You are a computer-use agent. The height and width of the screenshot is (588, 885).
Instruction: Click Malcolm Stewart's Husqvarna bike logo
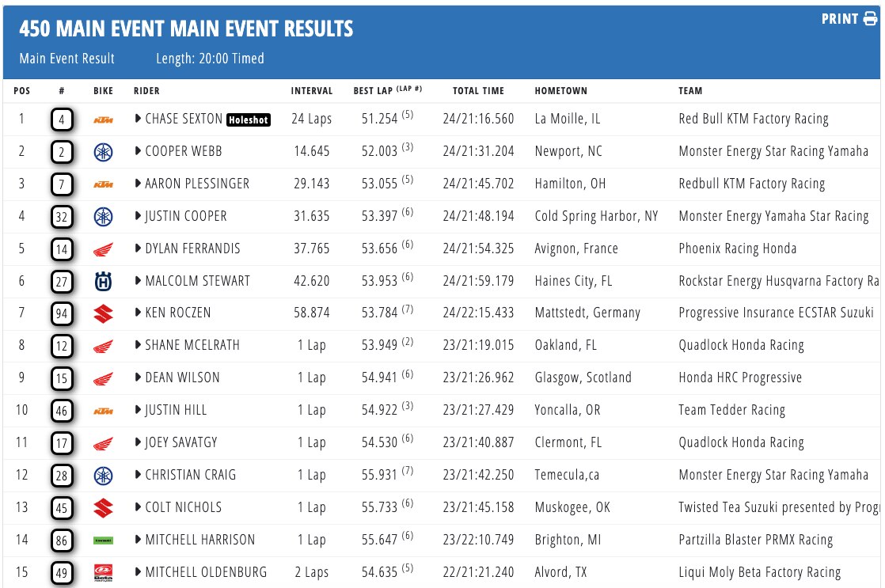[103, 282]
